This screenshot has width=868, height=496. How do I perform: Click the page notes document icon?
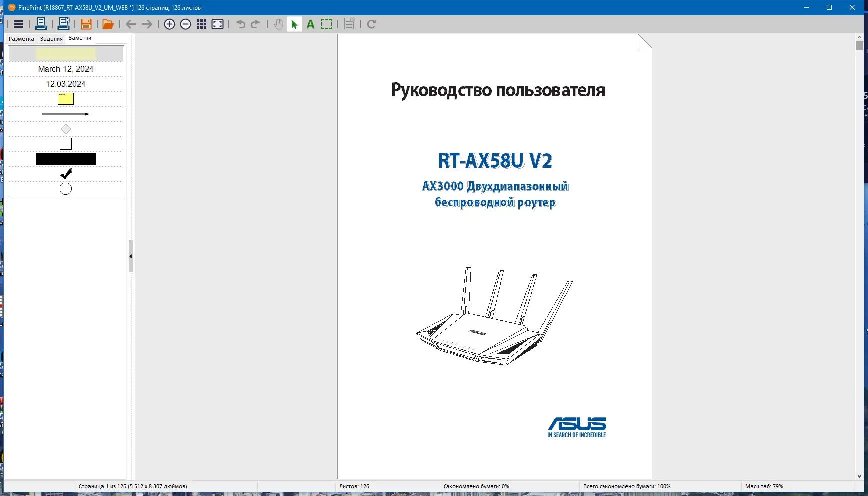point(349,24)
